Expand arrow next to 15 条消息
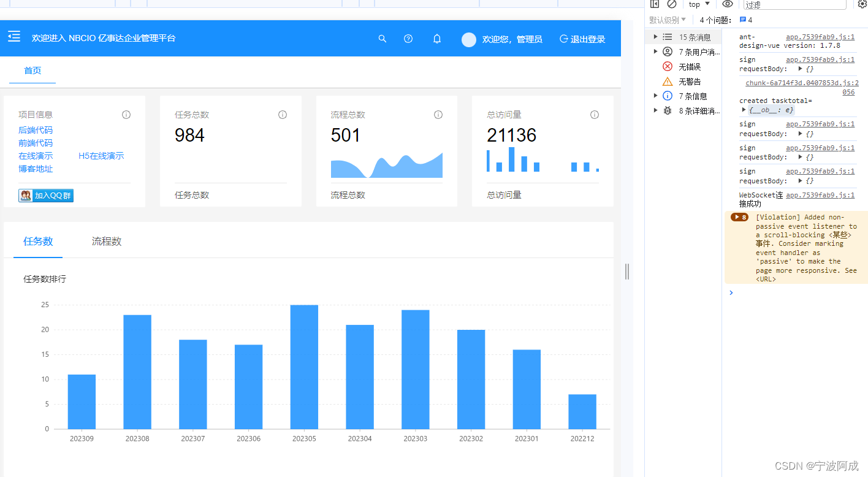 pos(655,37)
